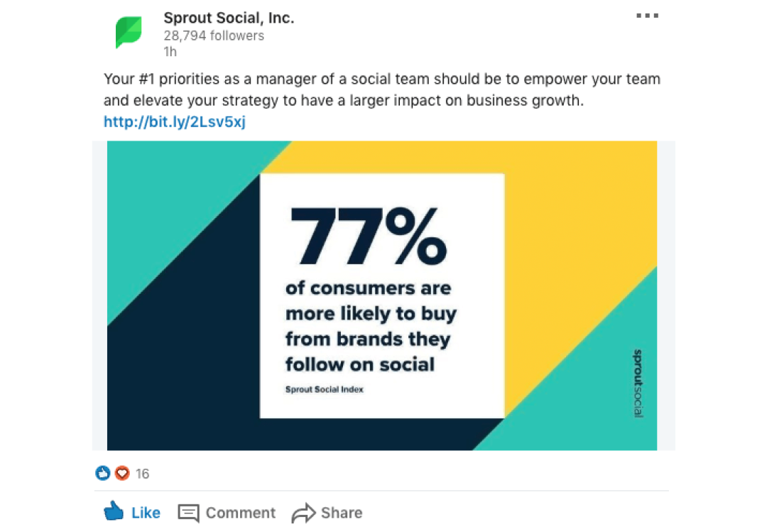Click the red heart reaction icon
Screen dimensions: 767x532
[x=122, y=473]
